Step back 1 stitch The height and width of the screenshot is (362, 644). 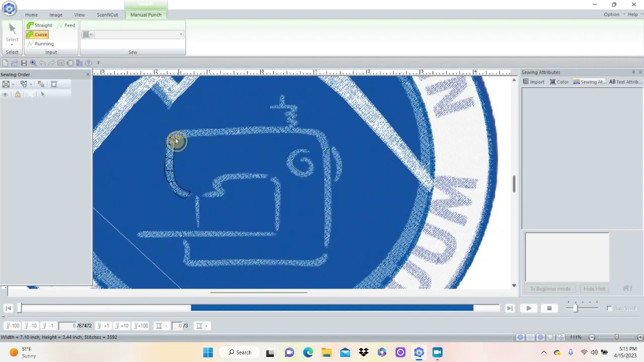[x=48, y=326]
